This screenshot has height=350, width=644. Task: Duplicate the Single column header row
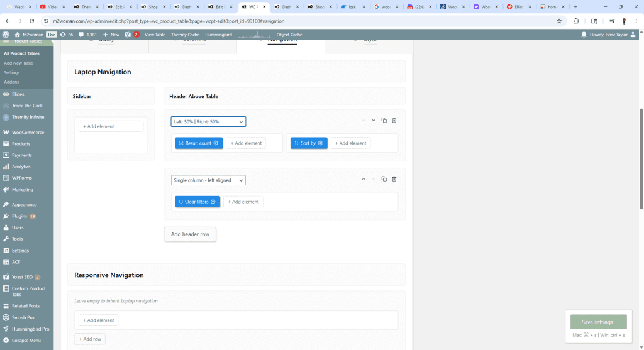384,179
